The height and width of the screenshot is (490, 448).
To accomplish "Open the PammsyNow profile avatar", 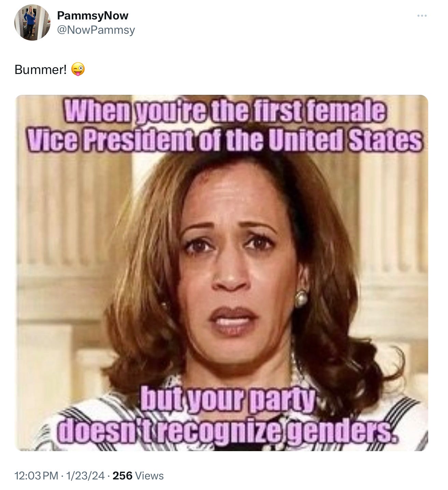I will [32, 23].
